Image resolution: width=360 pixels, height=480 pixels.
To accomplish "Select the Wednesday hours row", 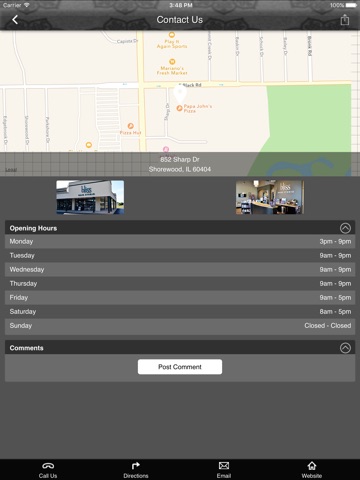I will [180, 269].
